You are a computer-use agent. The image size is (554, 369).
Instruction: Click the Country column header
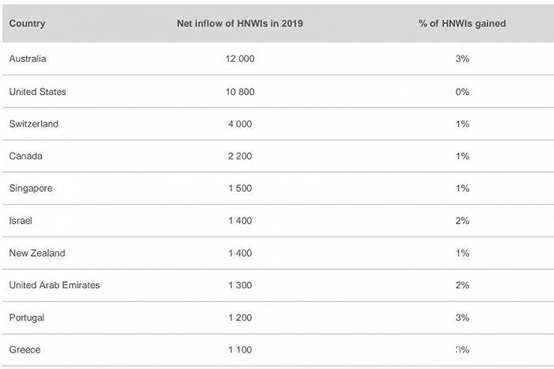27,23
